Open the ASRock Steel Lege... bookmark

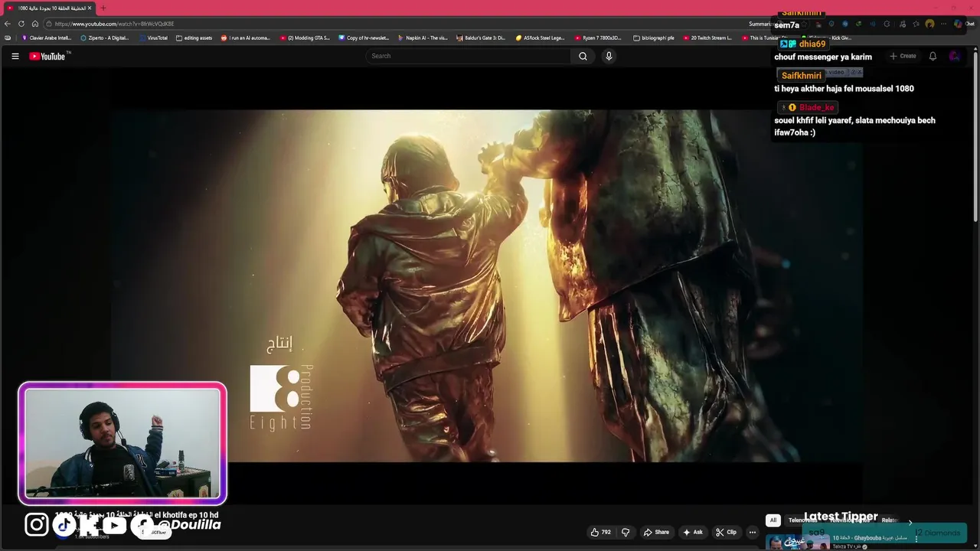pyautogui.click(x=540, y=37)
